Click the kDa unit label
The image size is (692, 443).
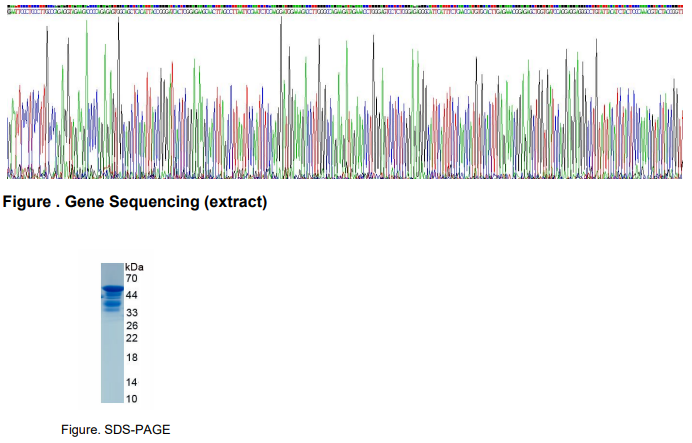pos(135,267)
